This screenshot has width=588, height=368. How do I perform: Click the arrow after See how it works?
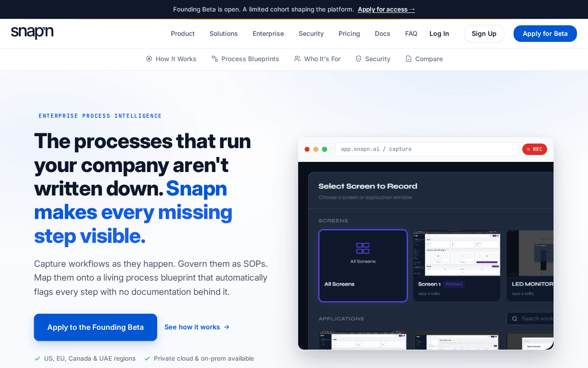(x=226, y=327)
